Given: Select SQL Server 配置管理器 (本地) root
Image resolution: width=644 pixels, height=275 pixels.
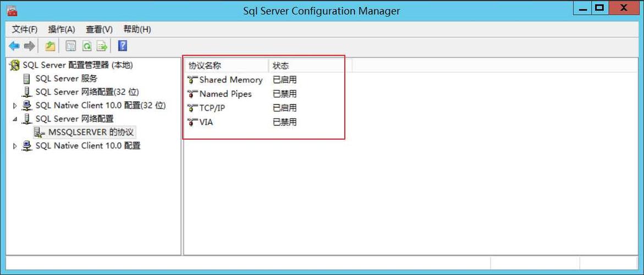Looking at the screenshot, I should [x=78, y=65].
